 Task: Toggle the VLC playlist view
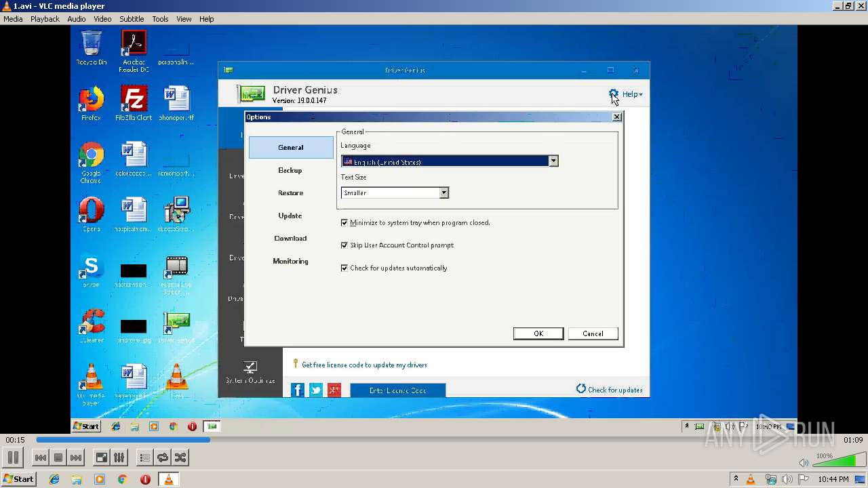[144, 457]
